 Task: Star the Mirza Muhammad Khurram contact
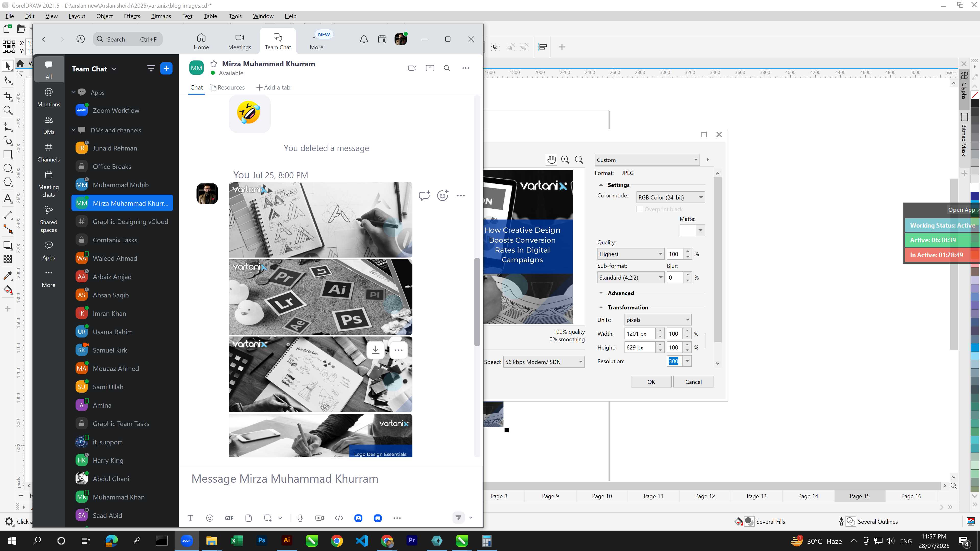click(x=214, y=64)
